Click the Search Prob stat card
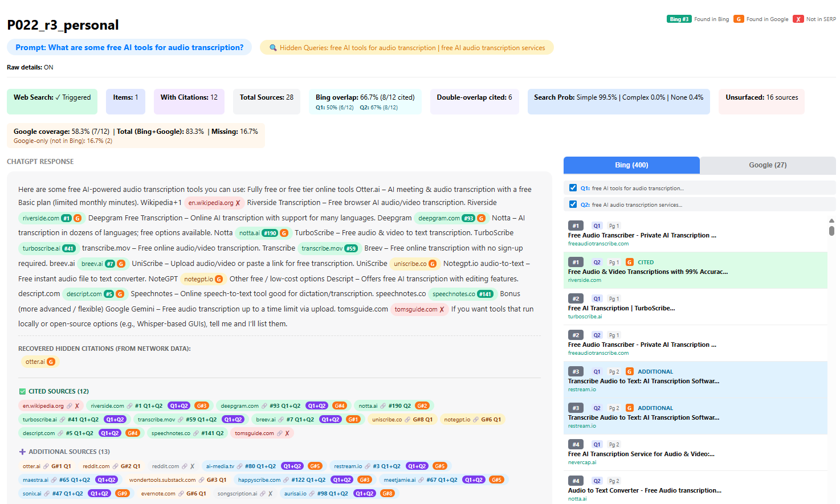The height and width of the screenshot is (504, 840). (619, 101)
